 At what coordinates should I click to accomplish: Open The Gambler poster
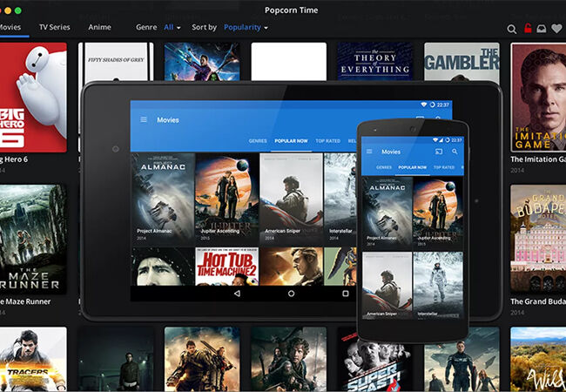coord(462,61)
